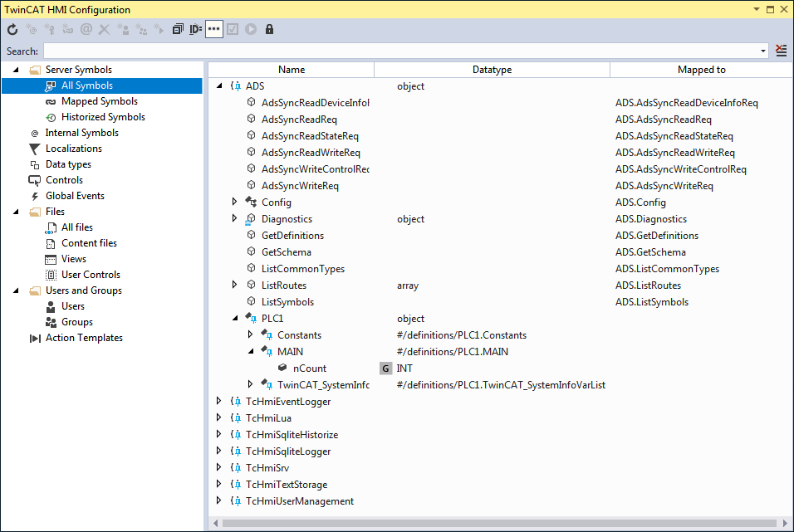Expand the TcHmiEventLogger node
Screen dimensions: 794x532
tap(218, 401)
